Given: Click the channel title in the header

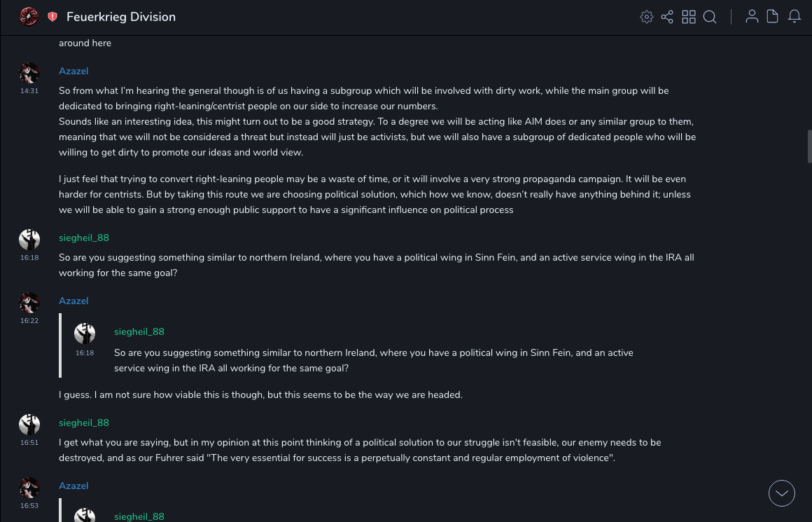Looking at the screenshot, I should [x=121, y=17].
